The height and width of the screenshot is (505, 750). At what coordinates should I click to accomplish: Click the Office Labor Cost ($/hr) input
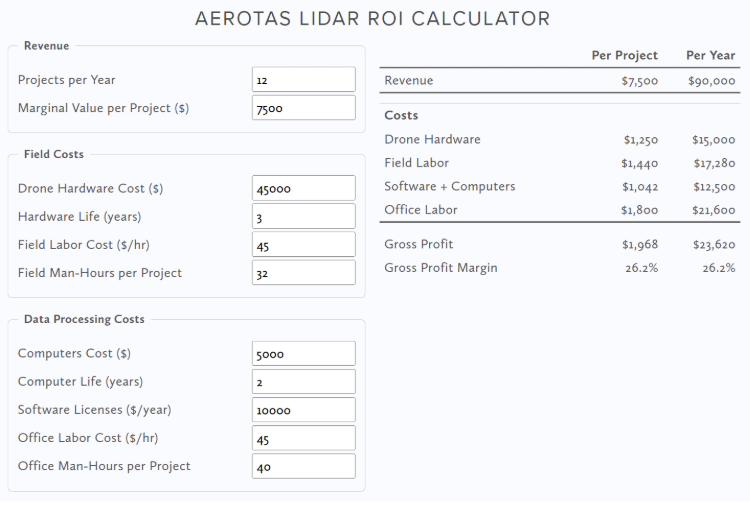[304, 438]
